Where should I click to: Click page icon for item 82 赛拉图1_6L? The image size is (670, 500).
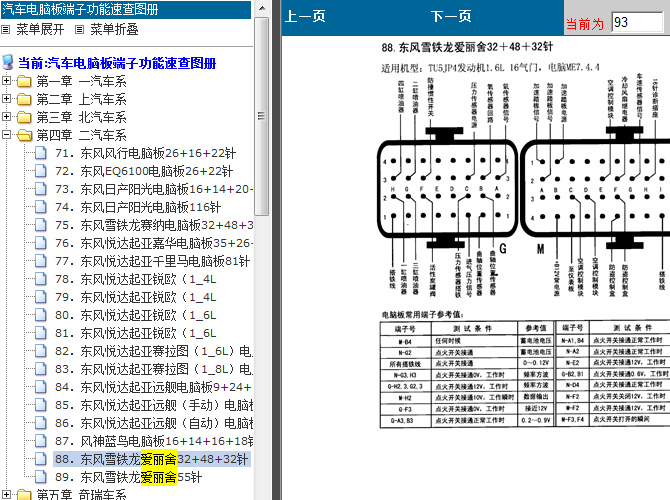pos(41,351)
